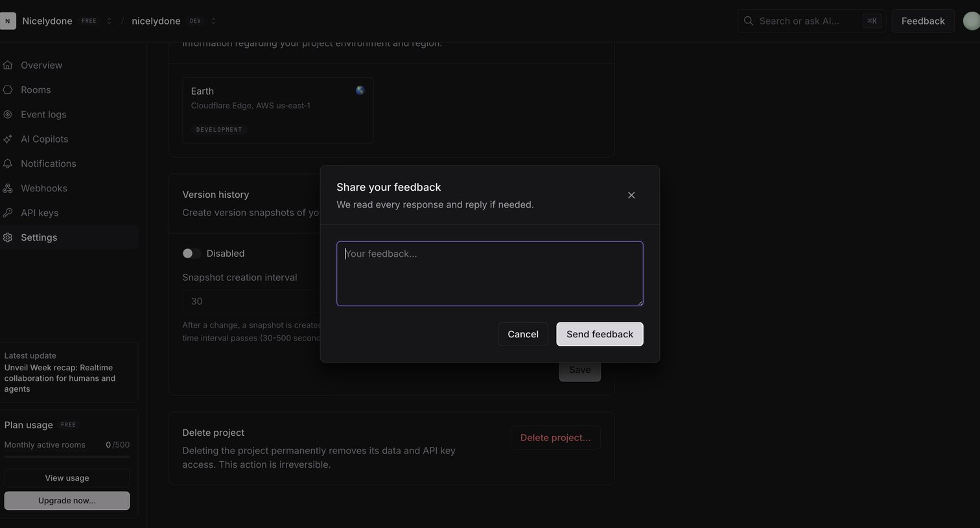Click Upgrade now button

pyautogui.click(x=67, y=501)
